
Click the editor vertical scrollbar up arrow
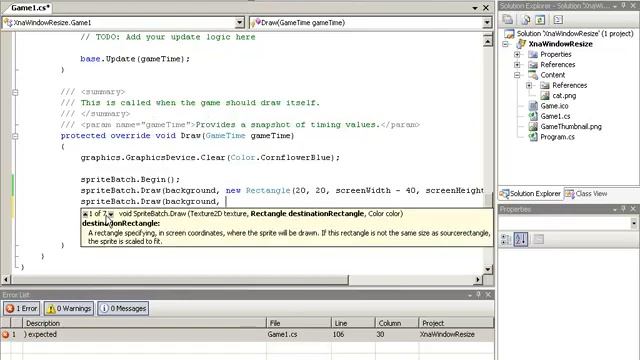point(488,40)
